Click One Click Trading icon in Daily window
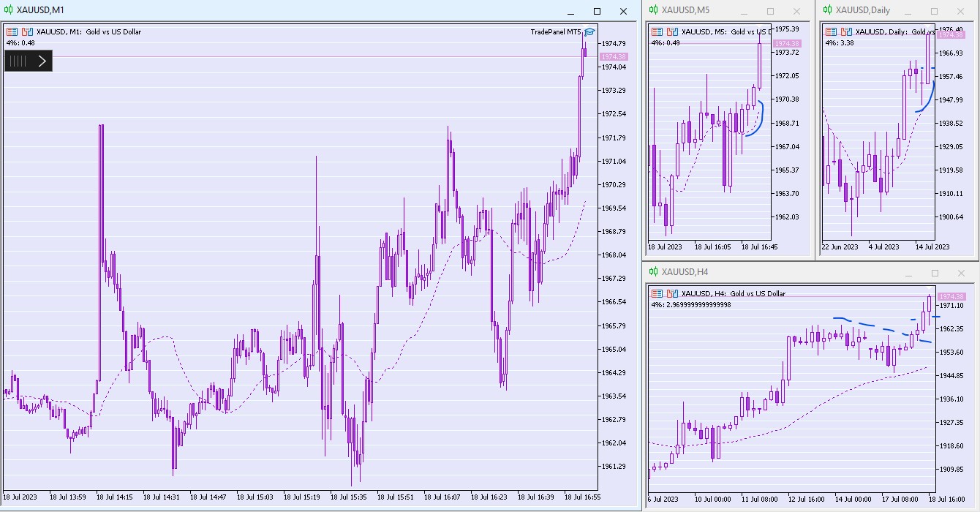The height and width of the screenshot is (512, 980). 832,32
